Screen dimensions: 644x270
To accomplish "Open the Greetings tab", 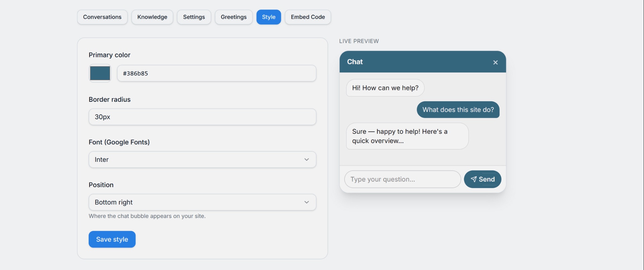I will (x=234, y=17).
